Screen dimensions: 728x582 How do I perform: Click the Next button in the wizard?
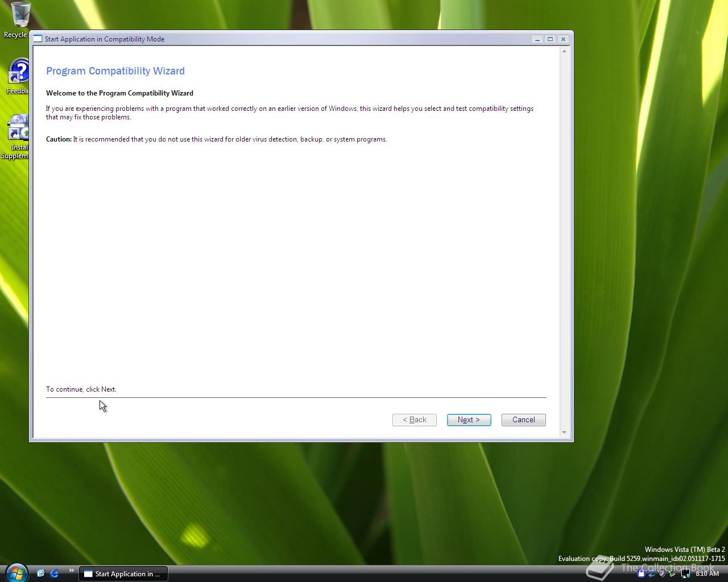tap(469, 419)
